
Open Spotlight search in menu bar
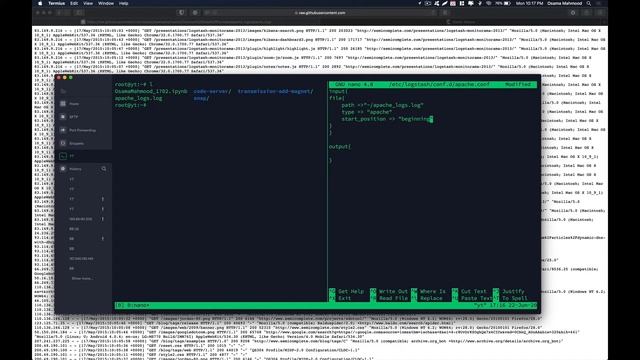point(589,3)
